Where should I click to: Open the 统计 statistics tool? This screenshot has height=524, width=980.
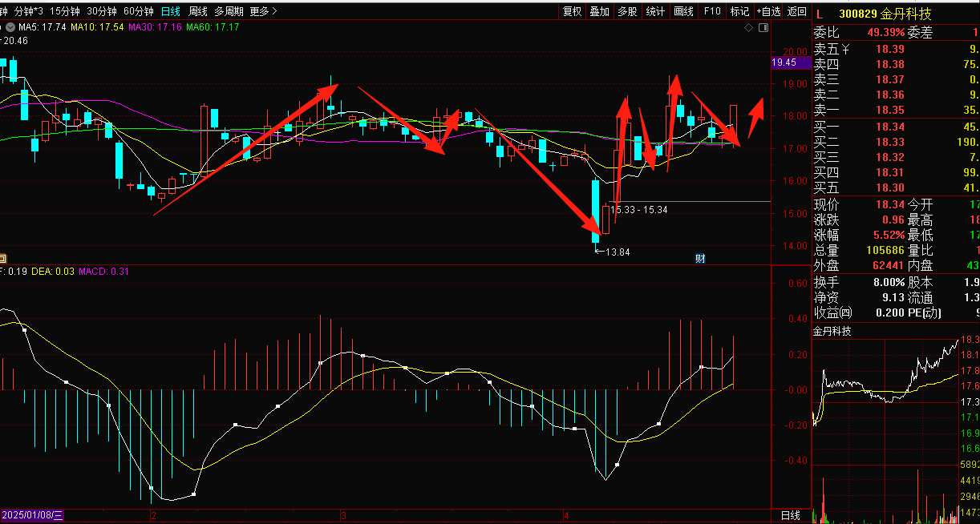(655, 11)
